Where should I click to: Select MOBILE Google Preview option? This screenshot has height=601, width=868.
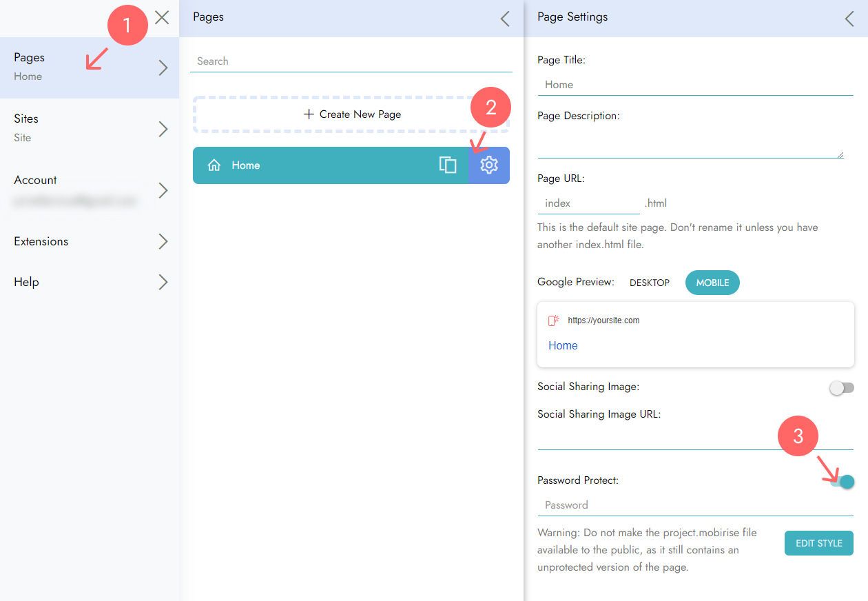coord(712,283)
